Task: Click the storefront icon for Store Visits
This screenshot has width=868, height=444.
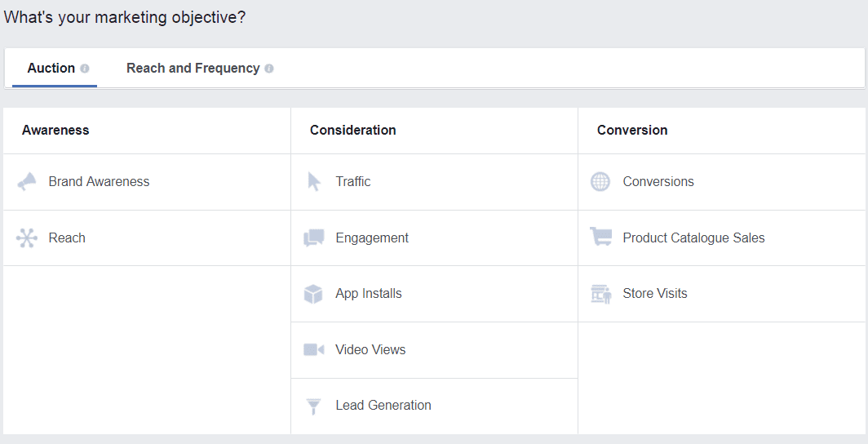Action: click(601, 294)
